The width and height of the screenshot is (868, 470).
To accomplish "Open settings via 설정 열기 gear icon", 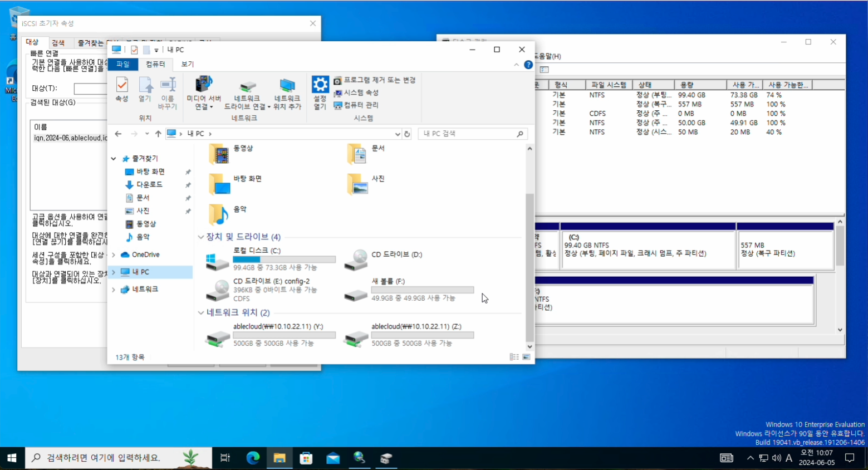I will [320, 92].
